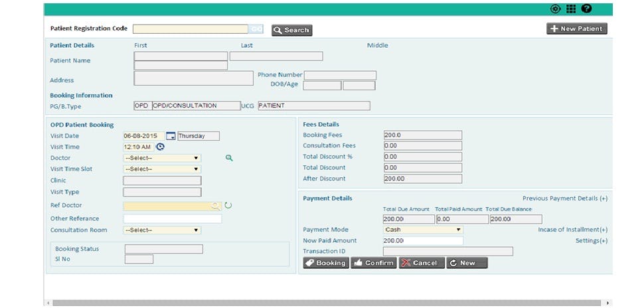Click the Booking Status field
Screen dimensions: 644x308
click(x=164, y=249)
